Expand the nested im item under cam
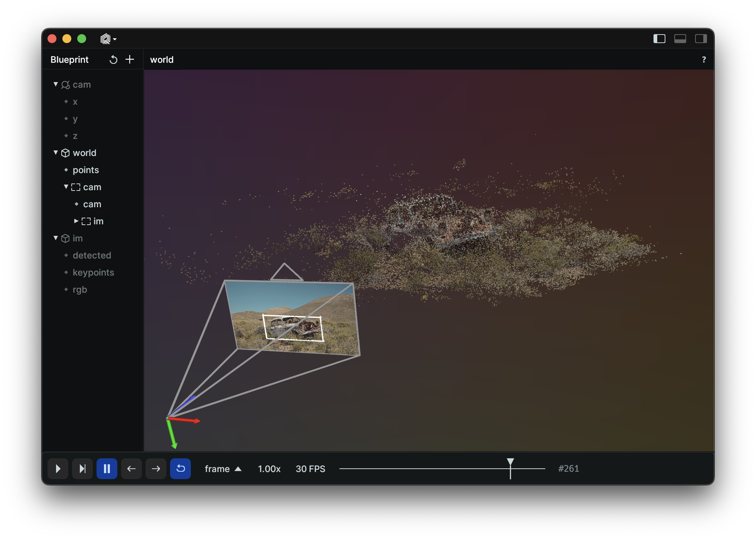Image resolution: width=756 pixels, height=540 pixels. coord(76,221)
